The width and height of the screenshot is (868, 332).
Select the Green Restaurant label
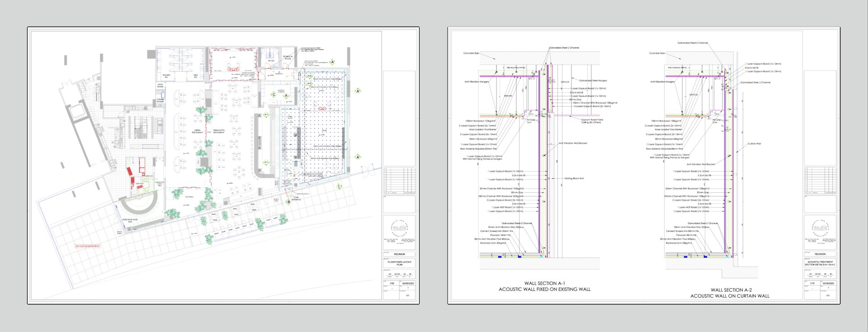[198, 131]
